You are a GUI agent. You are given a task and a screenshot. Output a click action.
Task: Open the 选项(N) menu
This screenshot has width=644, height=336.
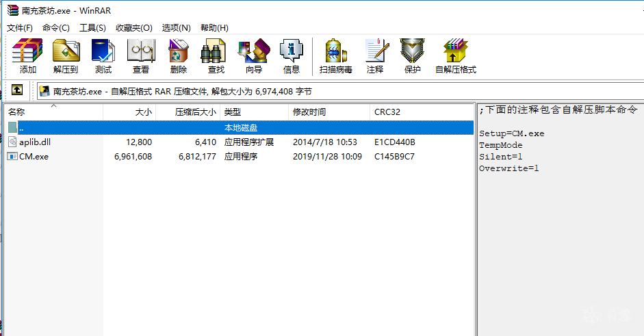(176, 28)
